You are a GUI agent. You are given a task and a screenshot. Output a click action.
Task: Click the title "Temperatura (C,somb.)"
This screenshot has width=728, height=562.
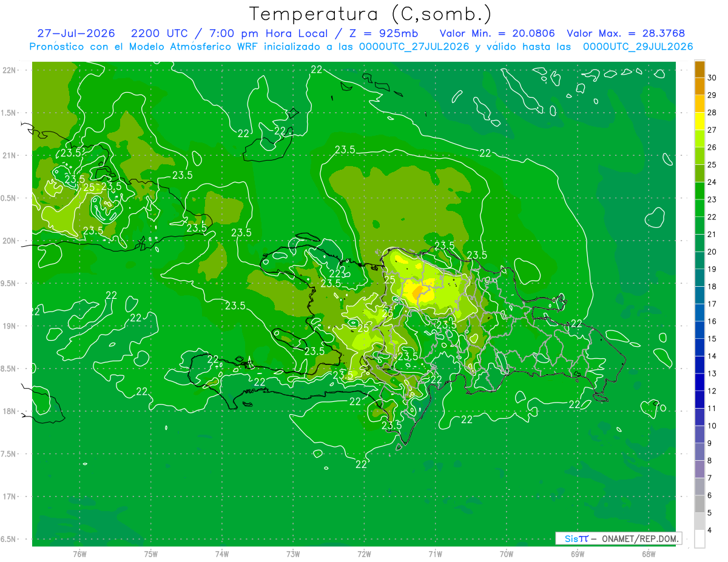(x=371, y=14)
